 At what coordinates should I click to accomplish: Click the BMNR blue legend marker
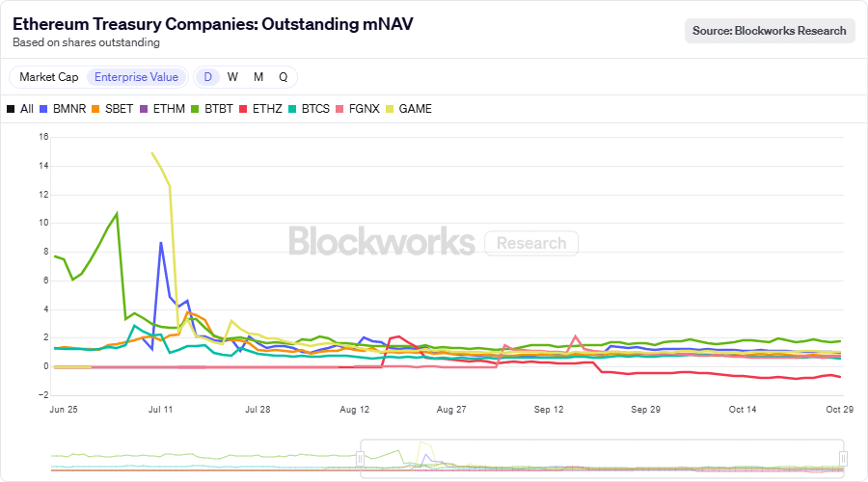click(43, 109)
